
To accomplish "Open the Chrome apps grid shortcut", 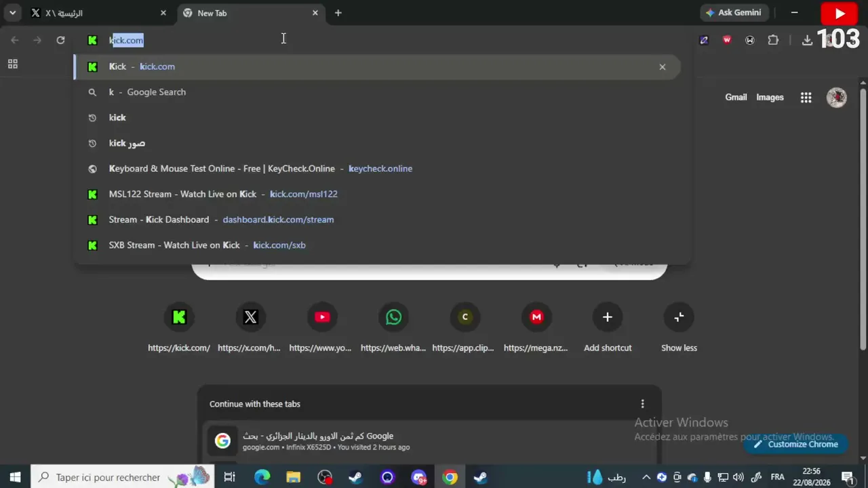I will (12, 64).
